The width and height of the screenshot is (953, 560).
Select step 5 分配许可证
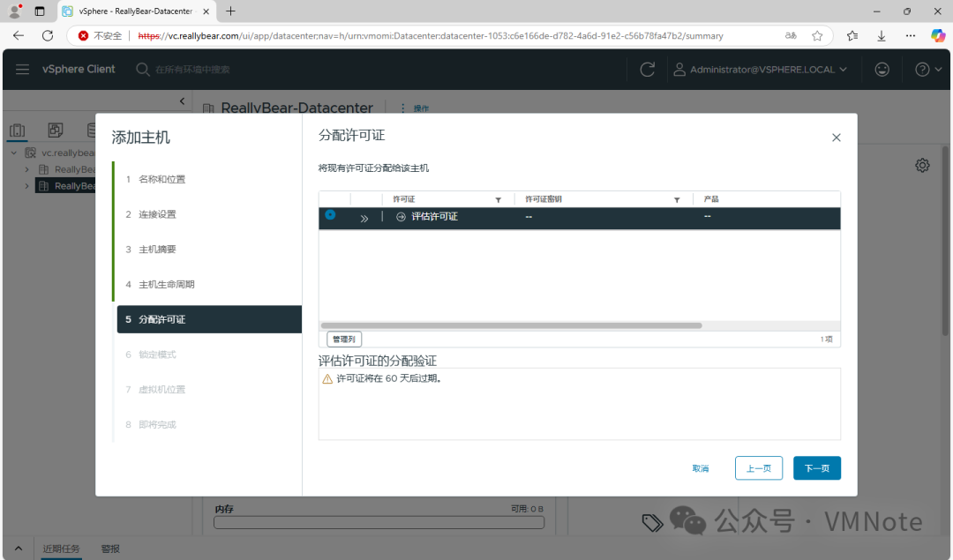209,319
